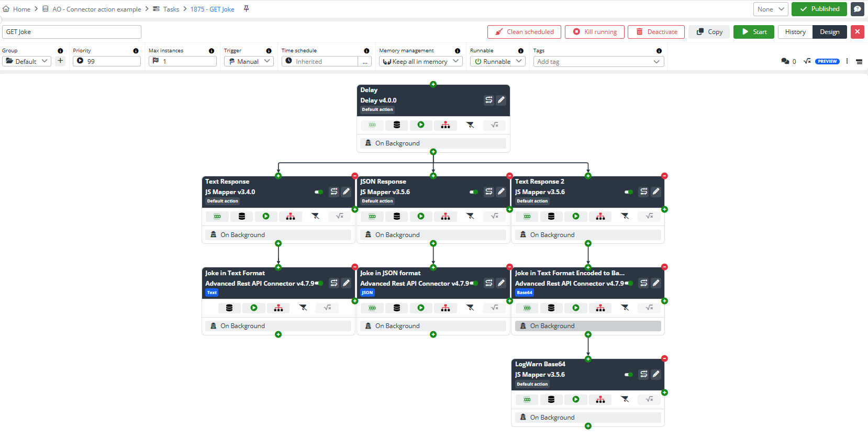Disable the JSON Response step toggle

(x=473, y=192)
